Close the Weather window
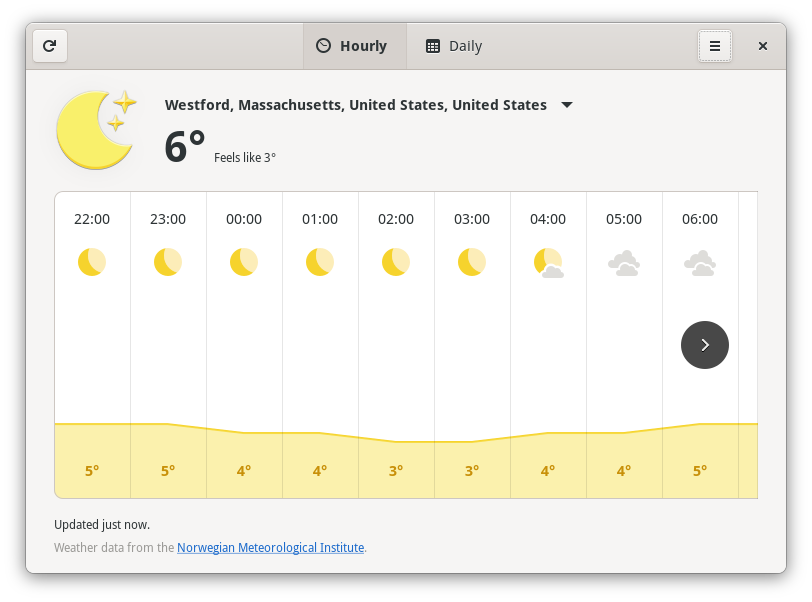The width and height of the screenshot is (812, 602). click(763, 46)
